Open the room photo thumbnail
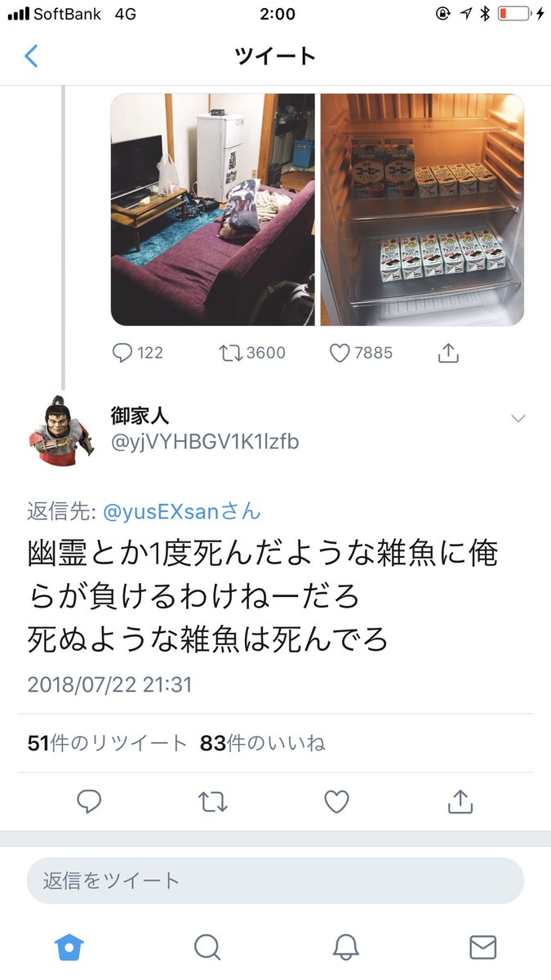This screenshot has width=551, height=980. 213,209
